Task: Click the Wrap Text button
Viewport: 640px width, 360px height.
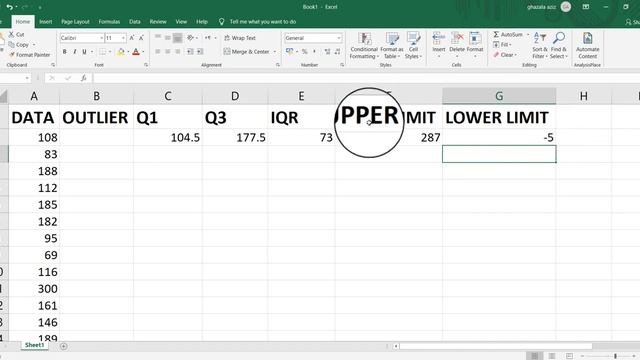Action: click(240, 38)
